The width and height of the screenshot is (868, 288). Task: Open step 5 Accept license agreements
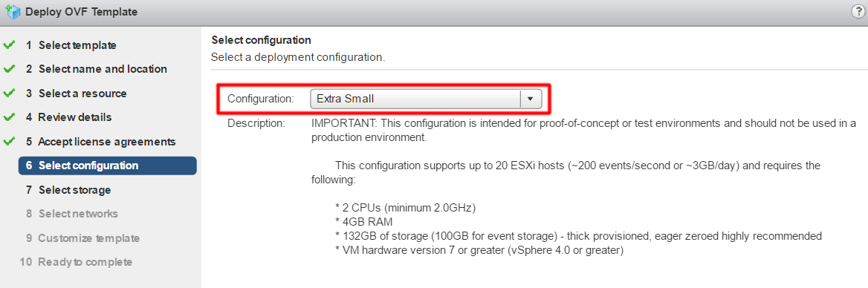pos(101,142)
